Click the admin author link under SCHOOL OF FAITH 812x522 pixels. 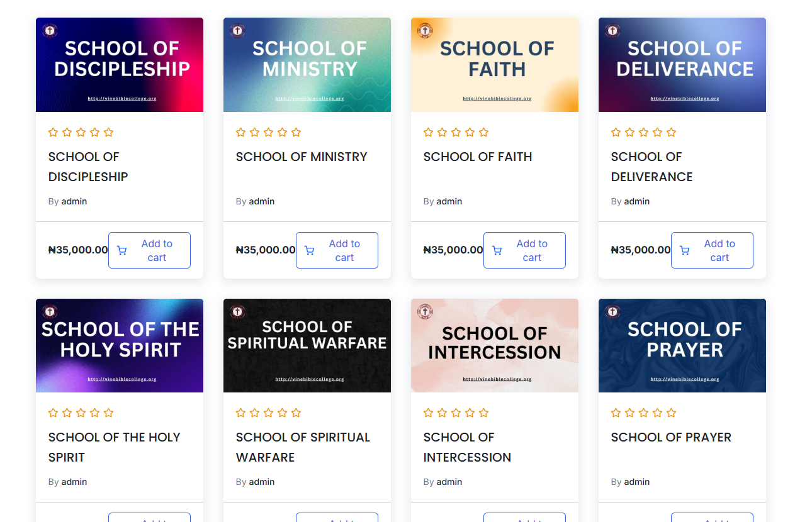pyautogui.click(x=449, y=201)
